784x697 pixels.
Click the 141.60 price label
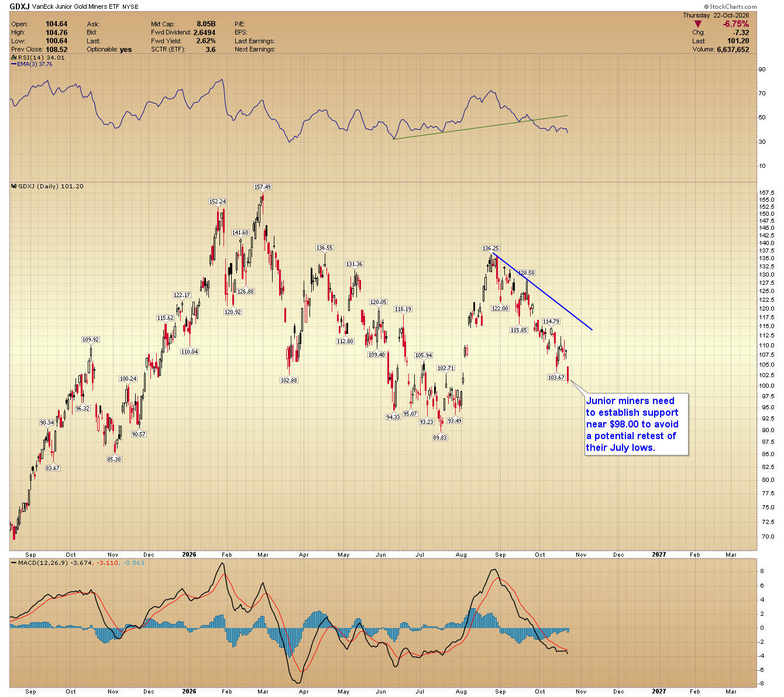click(x=240, y=233)
